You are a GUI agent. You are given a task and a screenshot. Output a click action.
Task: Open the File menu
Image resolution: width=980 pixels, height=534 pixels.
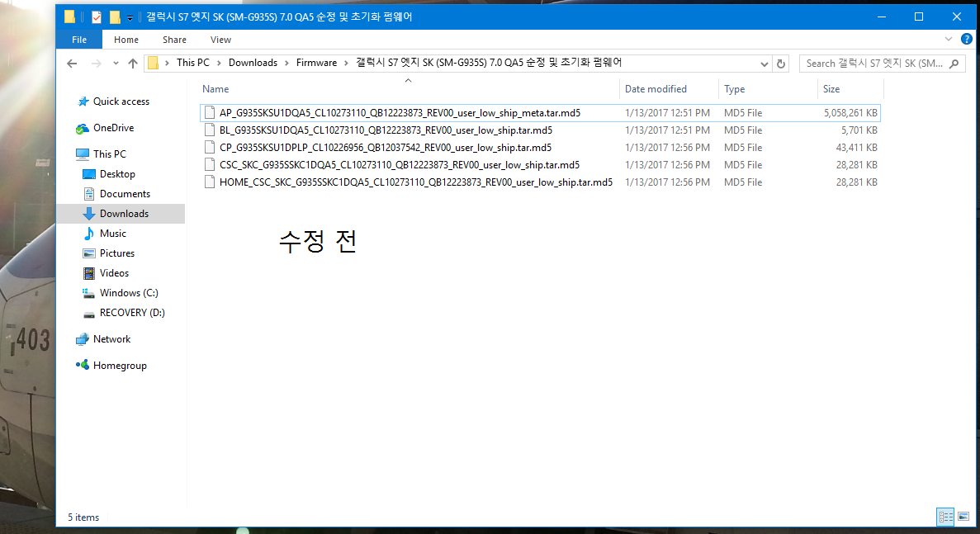79,40
